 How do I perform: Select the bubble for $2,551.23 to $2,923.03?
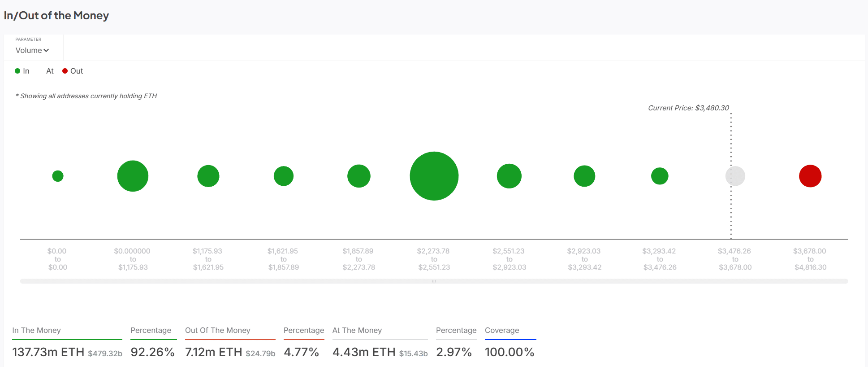pos(509,176)
